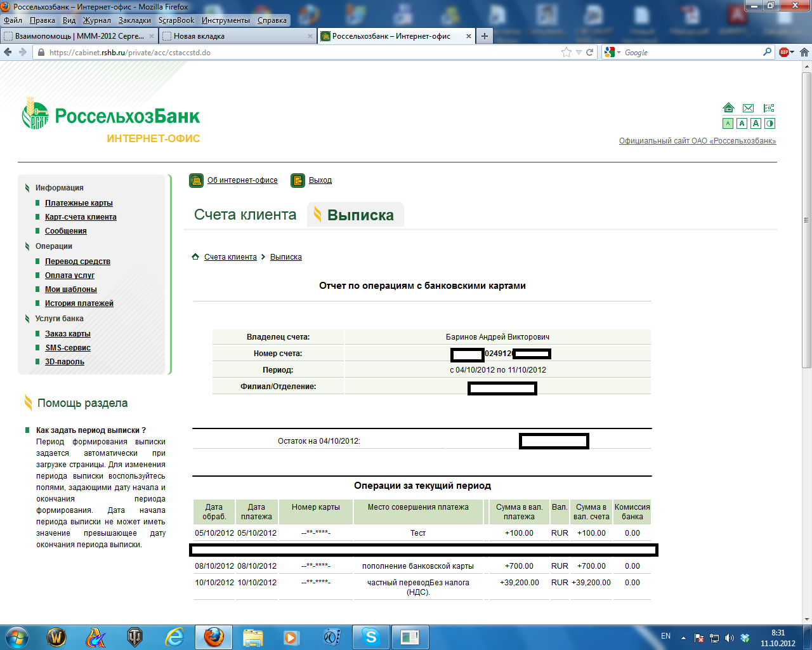Open Сообщения link in sidebar

tap(66, 231)
